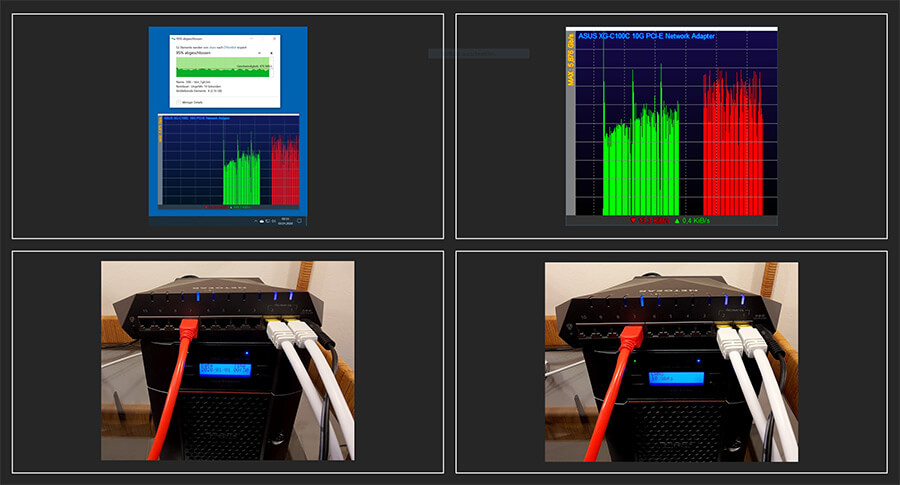Screen dimensions: 900x485
Task: Open switch photo with single-line LCD text
Action: (672, 362)
